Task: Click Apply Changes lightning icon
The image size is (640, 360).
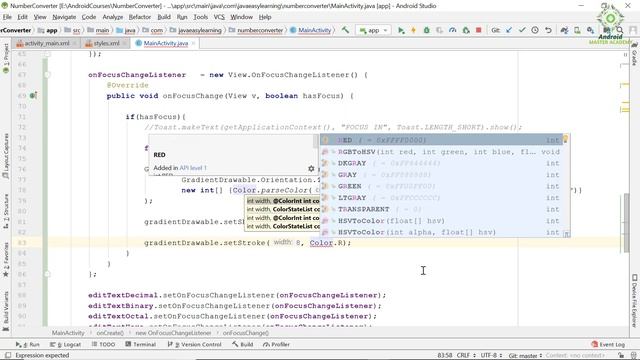Action: click(413, 30)
